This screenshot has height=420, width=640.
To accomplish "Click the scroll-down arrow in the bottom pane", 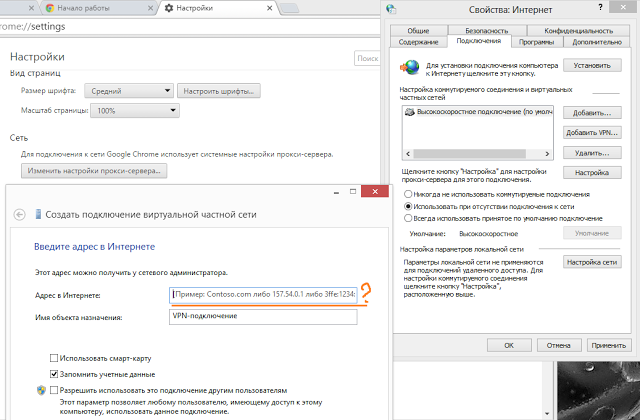I will pos(547,414).
